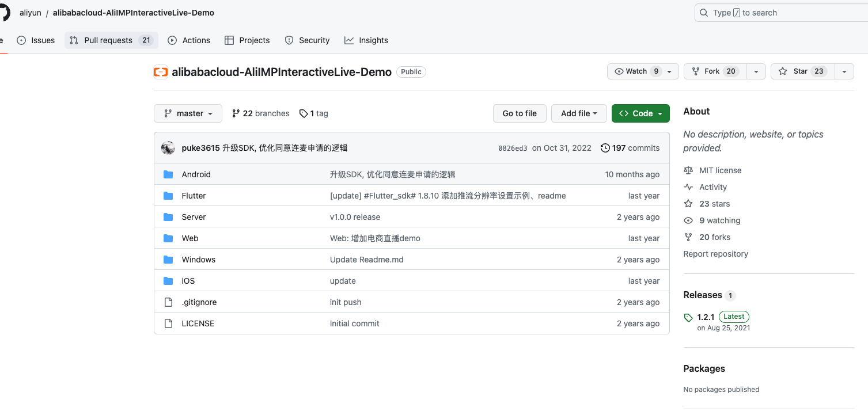Open the master branch selector
The image size is (868, 419).
[x=188, y=113]
